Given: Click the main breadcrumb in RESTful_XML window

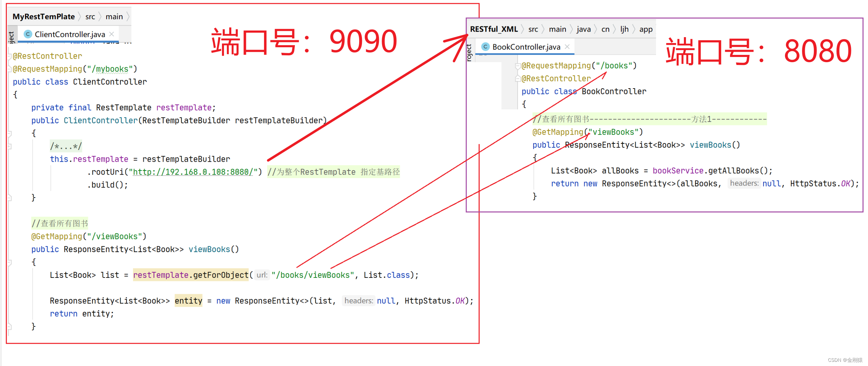Looking at the screenshot, I should pos(557,29).
